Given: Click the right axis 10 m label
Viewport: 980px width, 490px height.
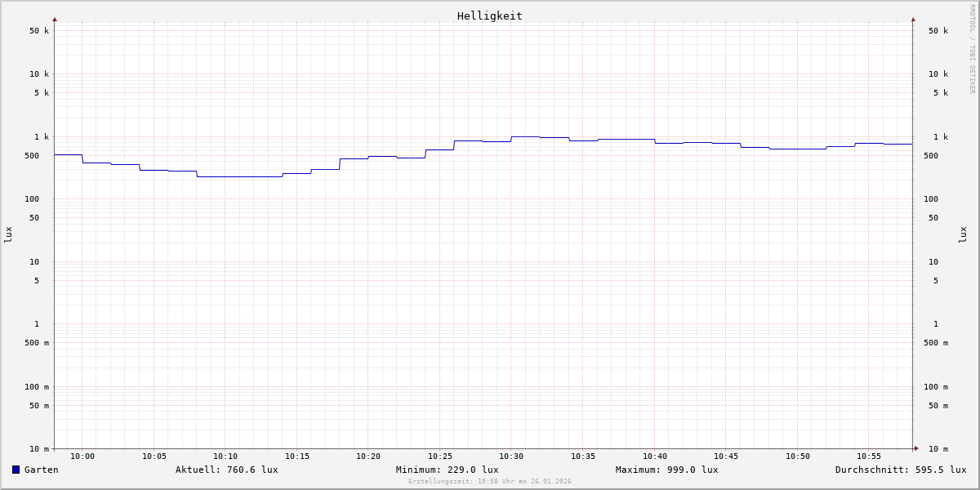Looking at the screenshot, I should coord(938,449).
